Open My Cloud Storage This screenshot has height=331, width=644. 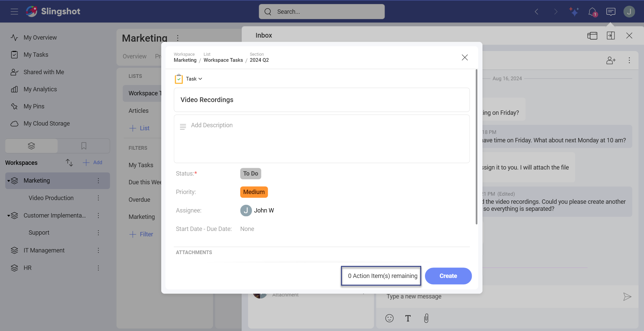tap(47, 124)
